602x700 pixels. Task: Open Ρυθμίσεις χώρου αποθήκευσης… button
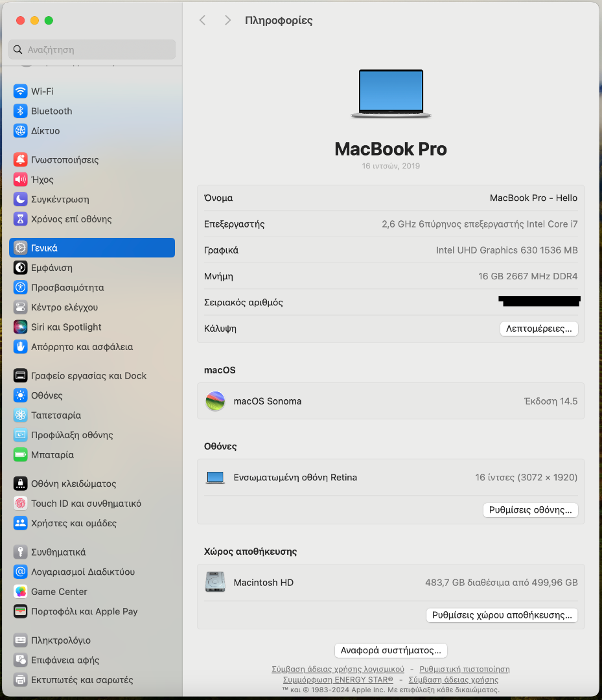point(502,614)
